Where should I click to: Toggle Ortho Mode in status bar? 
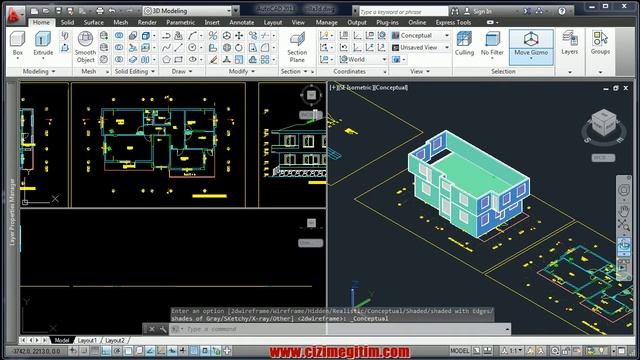click(106, 351)
